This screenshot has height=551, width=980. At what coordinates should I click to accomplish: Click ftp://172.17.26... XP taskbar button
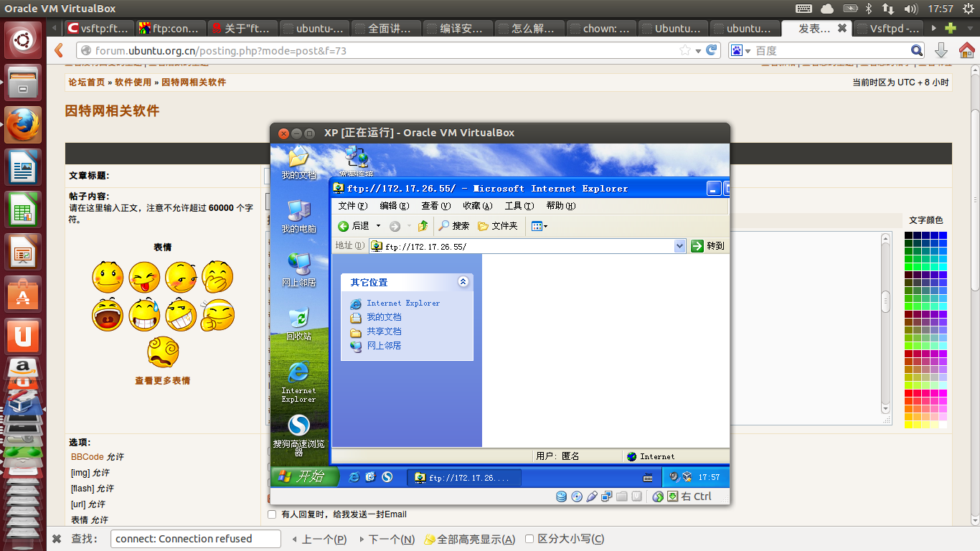coord(463,478)
